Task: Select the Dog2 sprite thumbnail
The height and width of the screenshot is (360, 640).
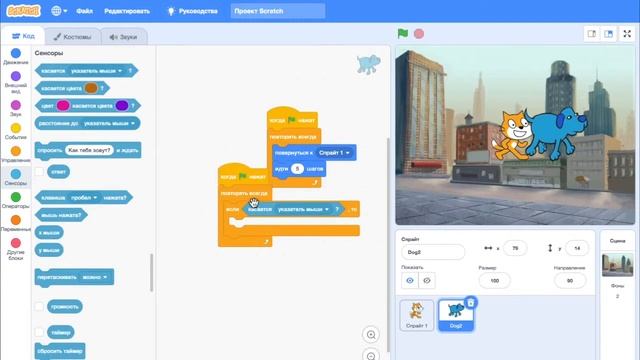Action: tap(456, 315)
